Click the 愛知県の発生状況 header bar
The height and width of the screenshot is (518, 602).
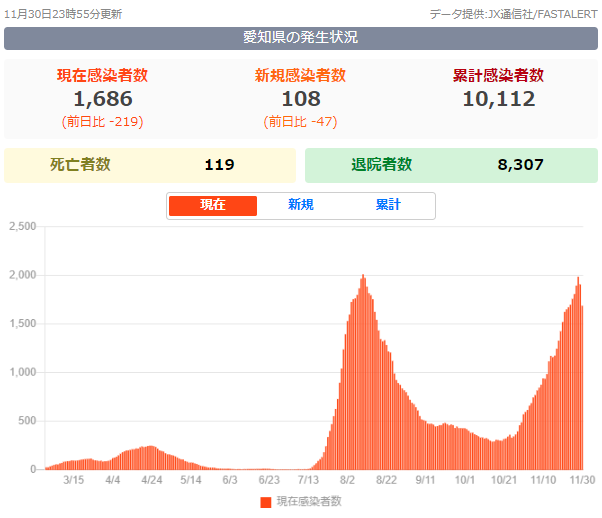301,39
